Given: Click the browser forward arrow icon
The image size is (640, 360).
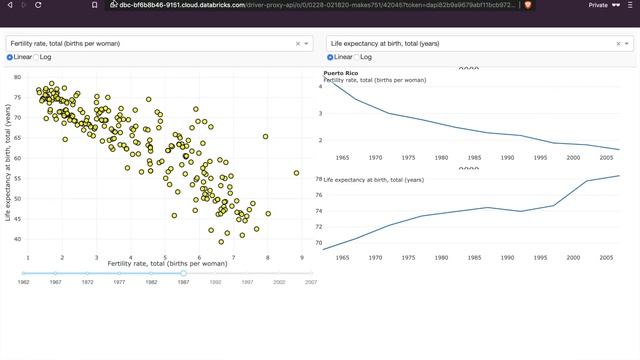Looking at the screenshot, I should [x=24, y=5].
